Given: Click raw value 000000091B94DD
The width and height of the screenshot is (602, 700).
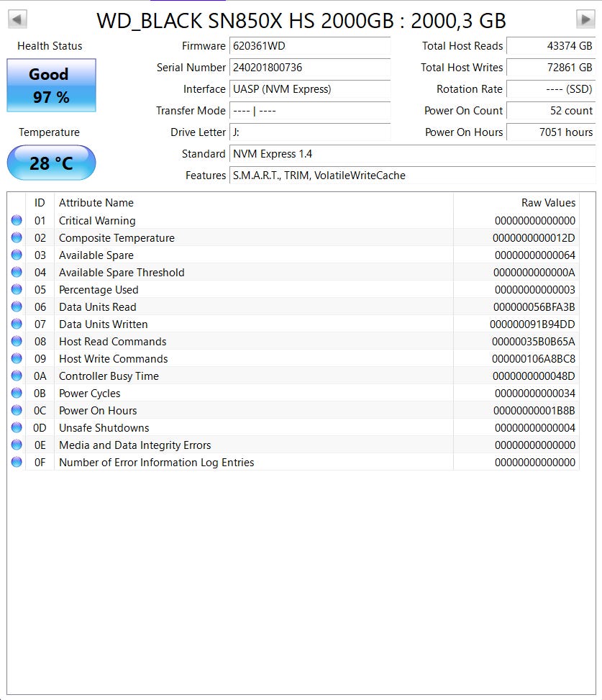Looking at the screenshot, I should pyautogui.click(x=532, y=324).
